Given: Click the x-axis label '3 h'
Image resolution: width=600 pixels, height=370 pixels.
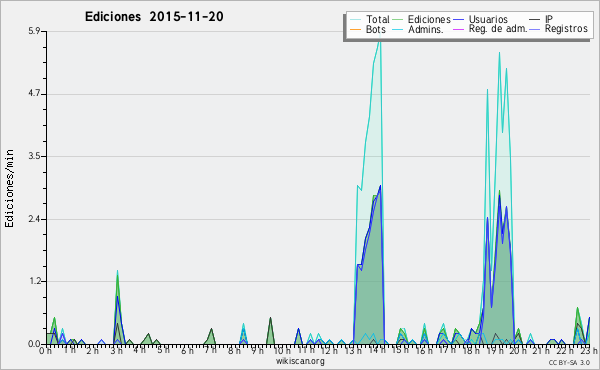Looking at the screenshot, I should pos(116,350).
